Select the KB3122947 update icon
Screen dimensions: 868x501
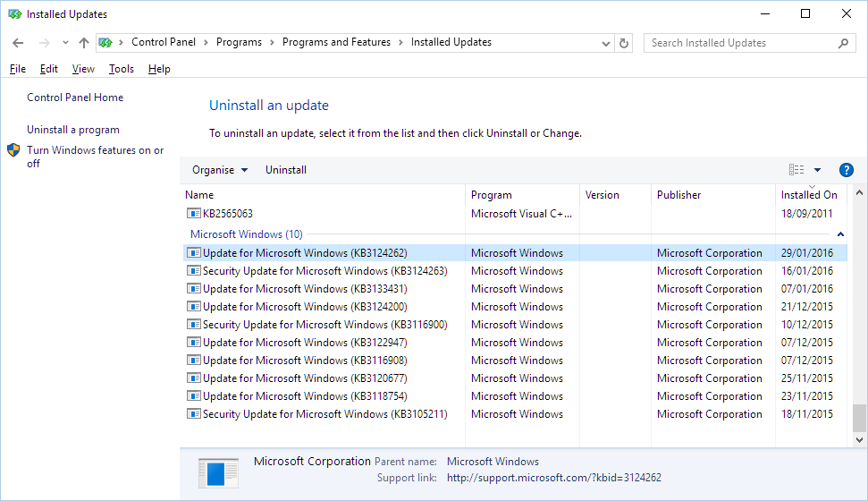[x=193, y=343]
